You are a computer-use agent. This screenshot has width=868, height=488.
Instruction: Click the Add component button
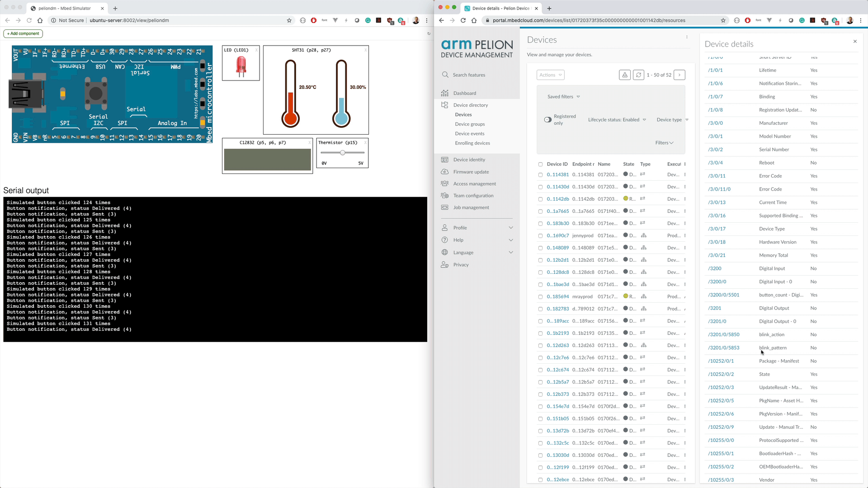click(23, 33)
